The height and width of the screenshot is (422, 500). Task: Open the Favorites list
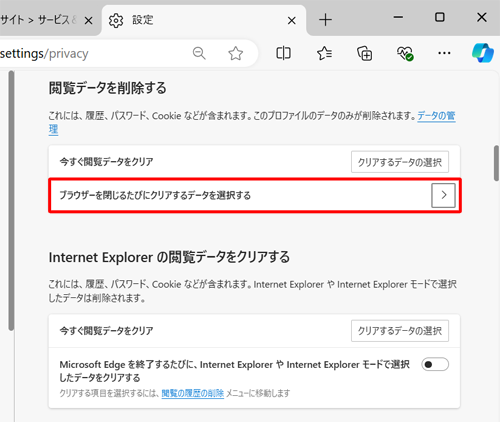point(324,53)
